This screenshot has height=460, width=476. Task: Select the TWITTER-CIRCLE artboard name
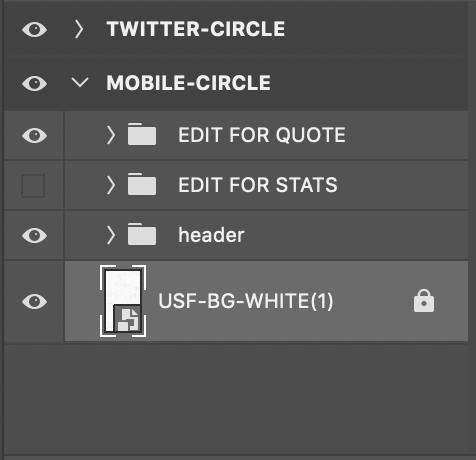pyautogui.click(x=196, y=29)
